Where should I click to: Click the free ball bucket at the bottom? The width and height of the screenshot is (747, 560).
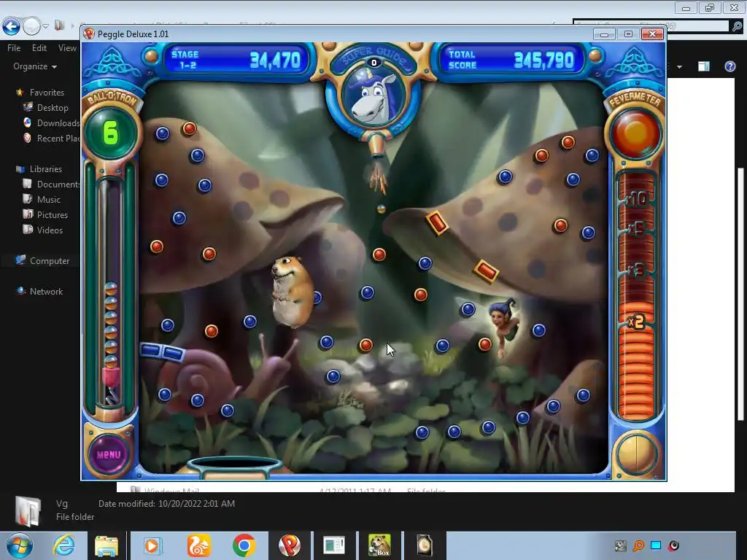(235, 467)
